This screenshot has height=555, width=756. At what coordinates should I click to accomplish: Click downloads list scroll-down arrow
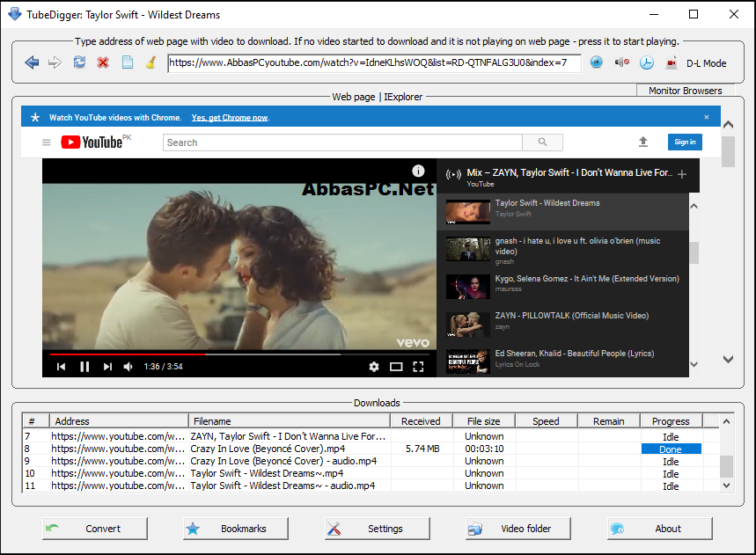[727, 486]
